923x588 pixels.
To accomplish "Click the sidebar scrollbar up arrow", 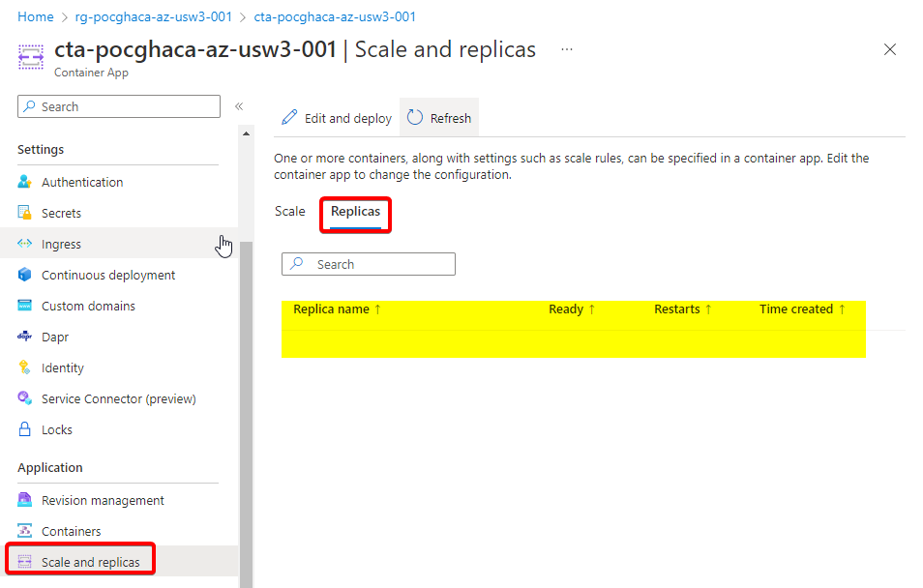I will click(x=246, y=133).
